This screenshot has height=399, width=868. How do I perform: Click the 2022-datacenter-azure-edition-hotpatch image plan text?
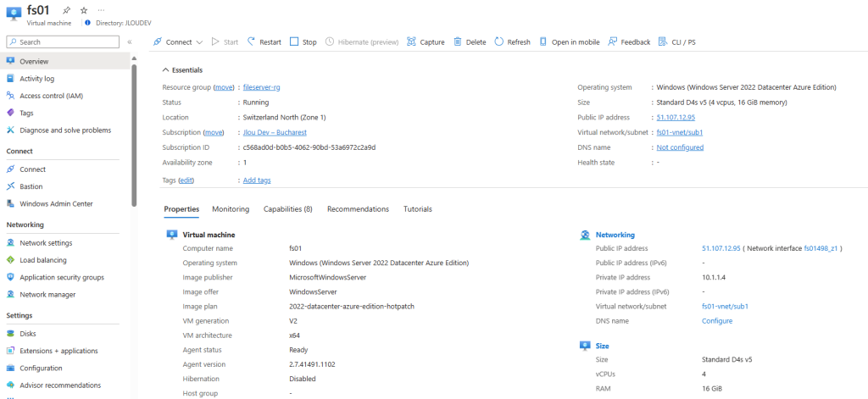click(352, 306)
